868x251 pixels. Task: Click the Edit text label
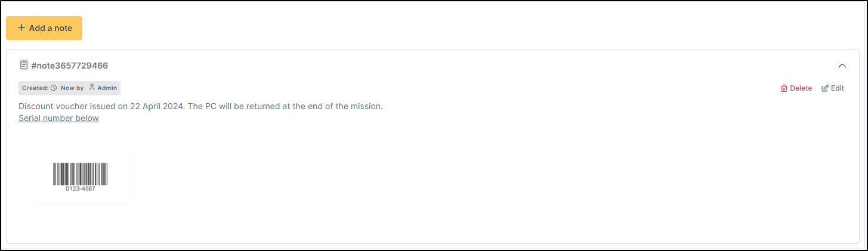[838, 88]
